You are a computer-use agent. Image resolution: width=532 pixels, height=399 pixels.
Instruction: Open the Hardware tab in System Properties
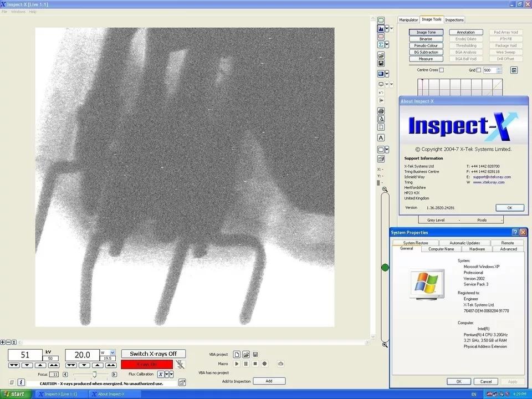click(x=477, y=249)
